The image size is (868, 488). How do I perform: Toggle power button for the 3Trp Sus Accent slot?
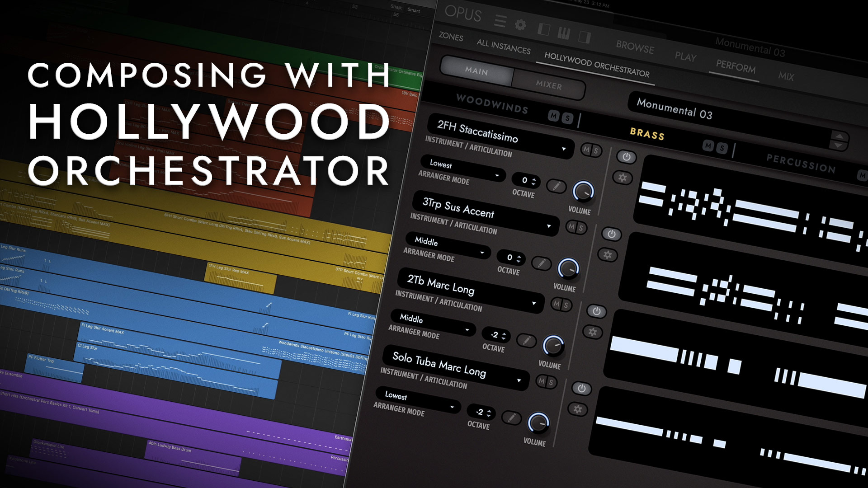point(611,234)
